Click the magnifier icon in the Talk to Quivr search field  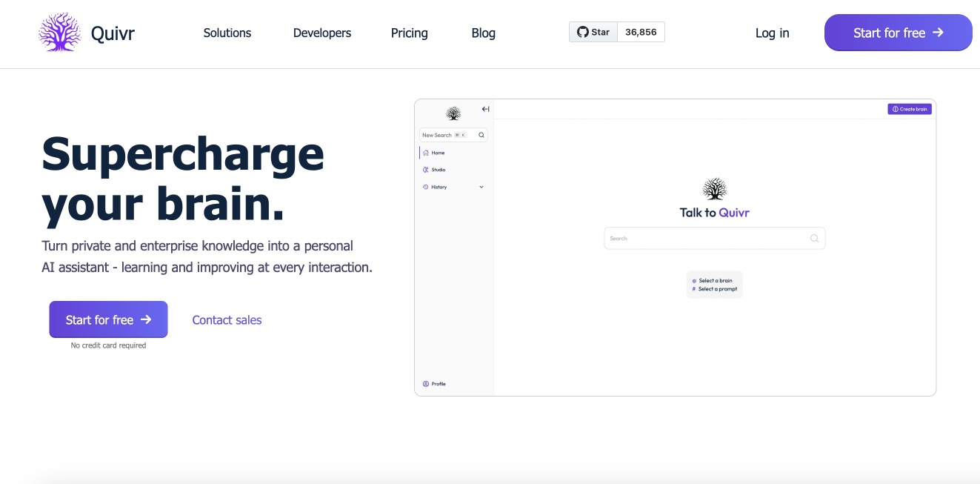[814, 238]
